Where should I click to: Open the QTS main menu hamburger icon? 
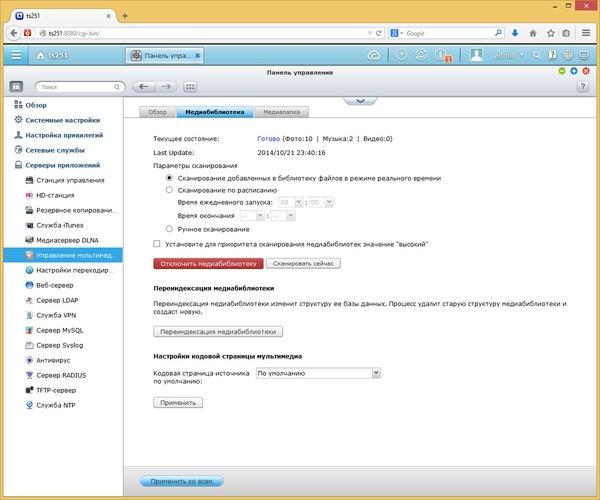tap(16, 55)
